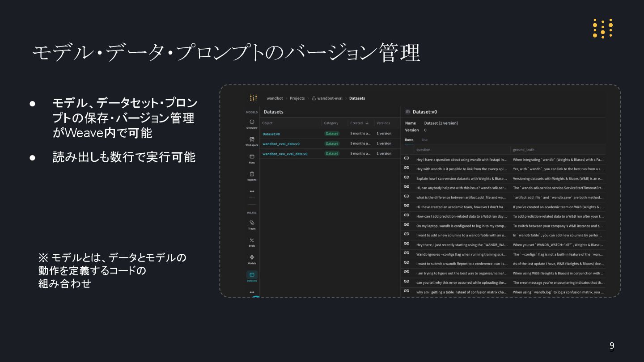This screenshot has height=362, width=644.
Task: Open the Workspace sidebar icon
Action: pyautogui.click(x=252, y=139)
